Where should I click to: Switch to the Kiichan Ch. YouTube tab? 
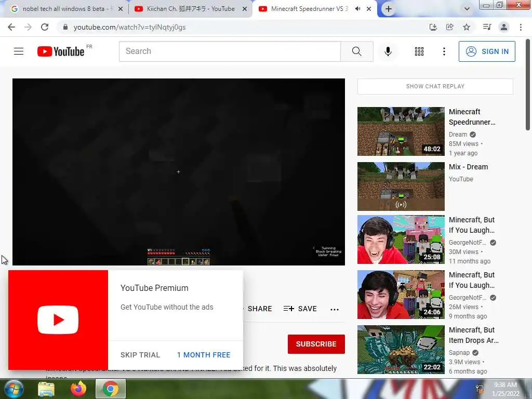pos(191,9)
